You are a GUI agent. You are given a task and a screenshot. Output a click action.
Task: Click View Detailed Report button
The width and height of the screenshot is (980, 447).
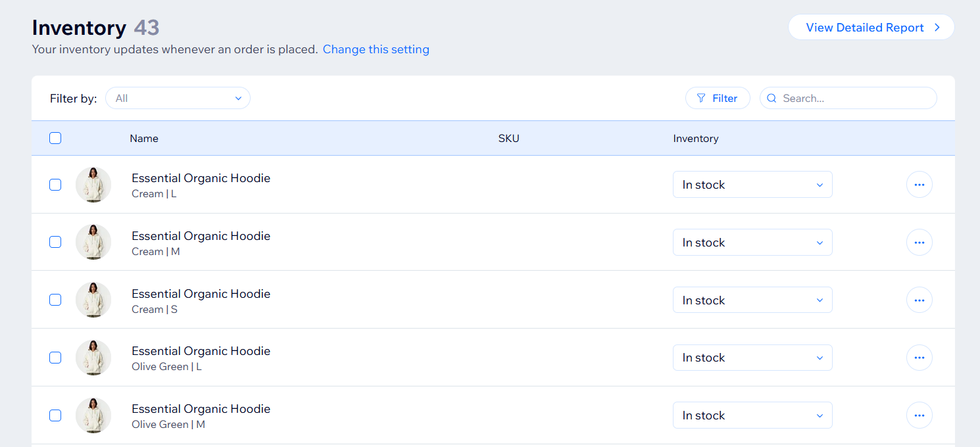(x=871, y=27)
